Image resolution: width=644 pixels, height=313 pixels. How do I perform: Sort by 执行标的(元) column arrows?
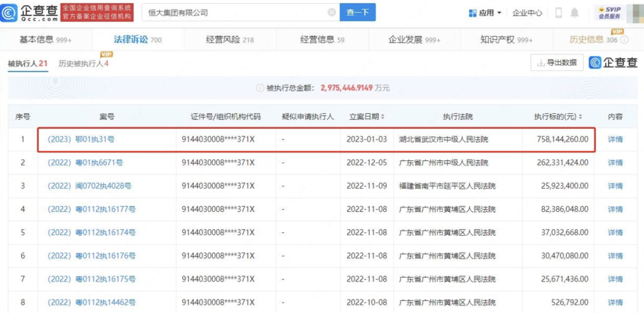(x=580, y=117)
